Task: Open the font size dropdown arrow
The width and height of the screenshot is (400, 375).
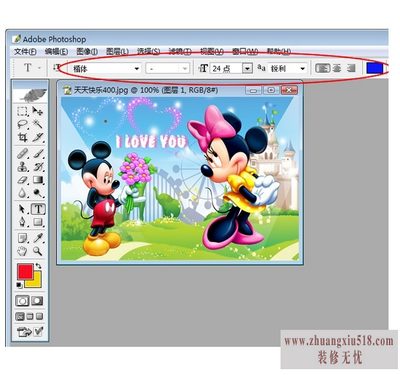Action: point(247,68)
